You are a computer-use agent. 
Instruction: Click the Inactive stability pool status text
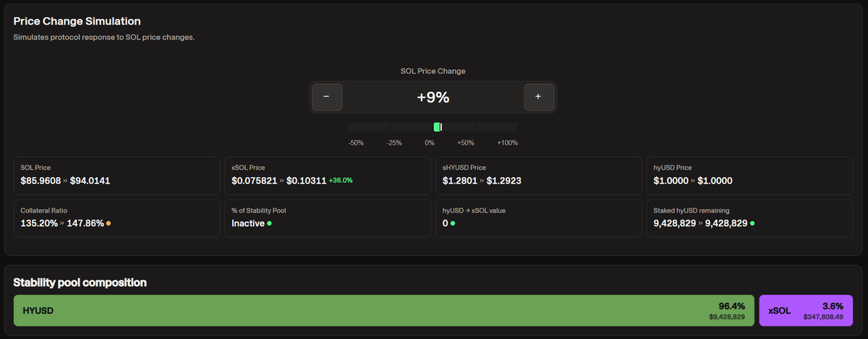click(247, 223)
